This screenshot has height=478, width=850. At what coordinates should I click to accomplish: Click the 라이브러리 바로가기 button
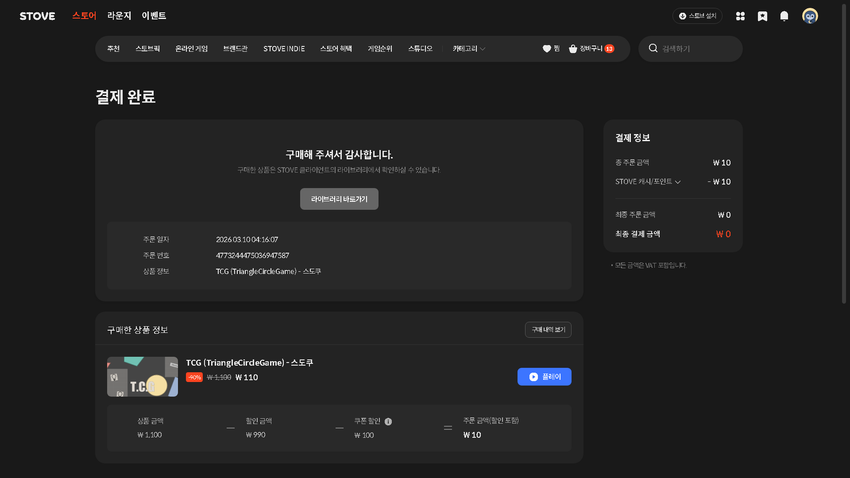click(x=339, y=199)
